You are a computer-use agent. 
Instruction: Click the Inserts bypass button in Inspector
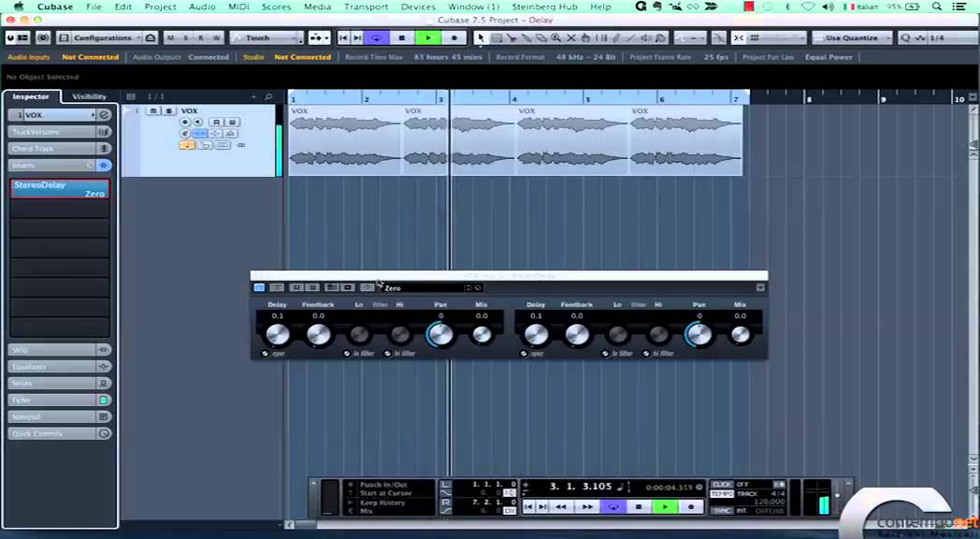coord(104,165)
